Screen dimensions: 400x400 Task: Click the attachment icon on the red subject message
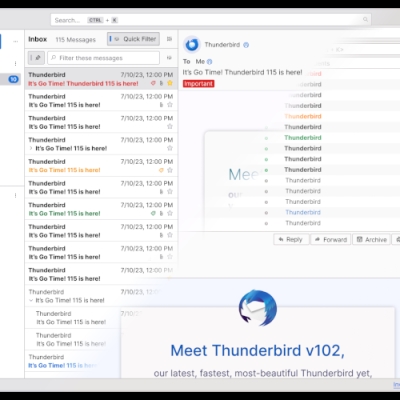coord(161,83)
